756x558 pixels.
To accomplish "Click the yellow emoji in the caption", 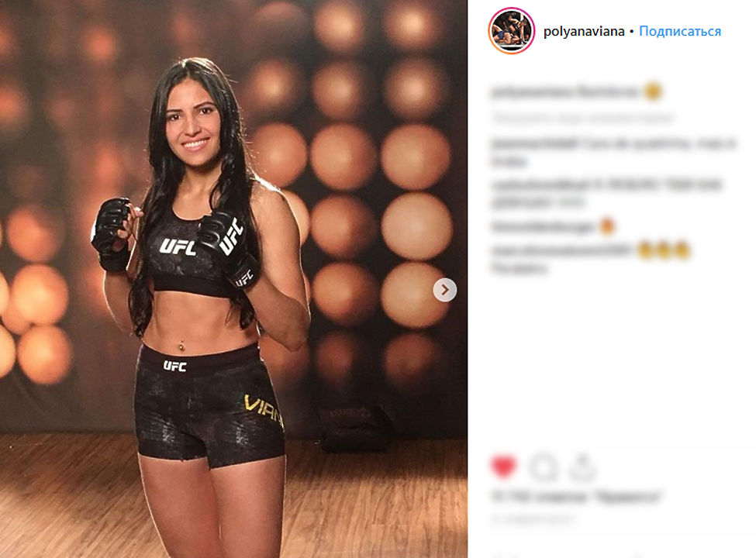I will tap(653, 91).
